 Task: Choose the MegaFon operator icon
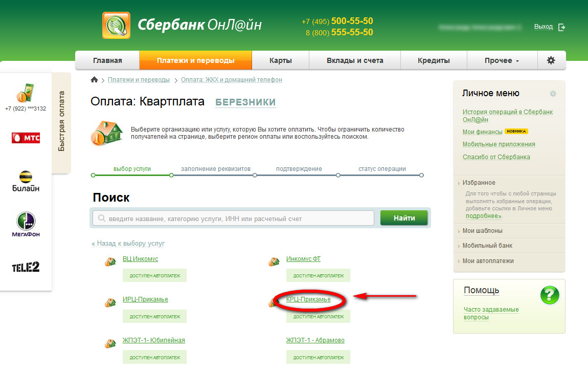click(x=26, y=224)
